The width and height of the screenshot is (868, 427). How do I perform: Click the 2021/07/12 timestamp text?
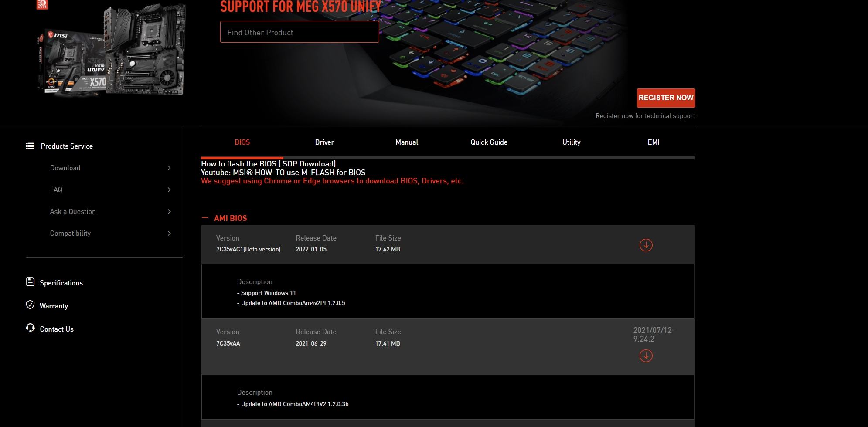(x=654, y=335)
